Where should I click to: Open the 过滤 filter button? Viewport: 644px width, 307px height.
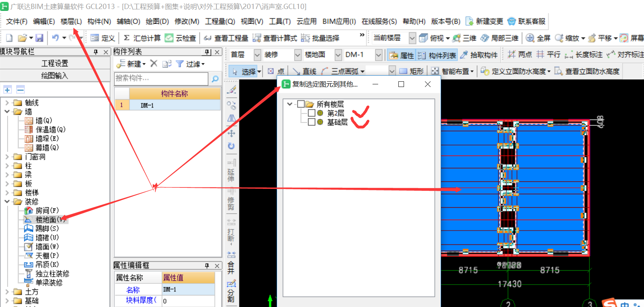click(190, 64)
